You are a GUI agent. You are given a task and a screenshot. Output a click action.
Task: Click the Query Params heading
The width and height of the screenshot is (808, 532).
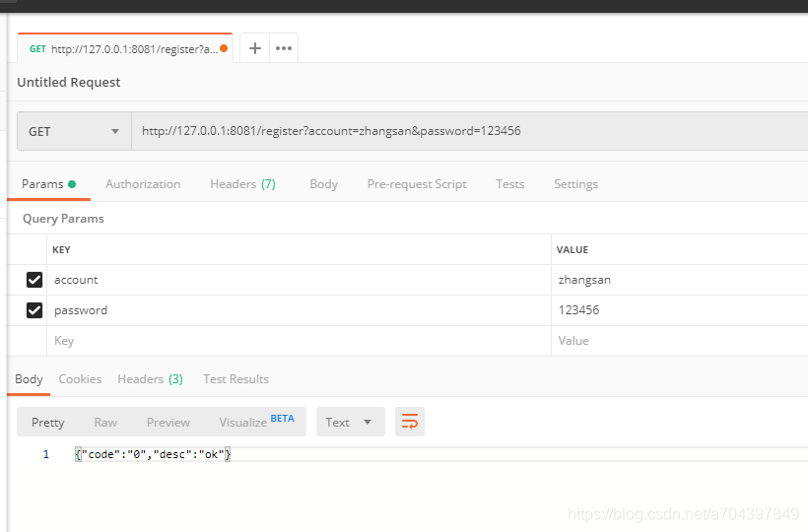[63, 219]
